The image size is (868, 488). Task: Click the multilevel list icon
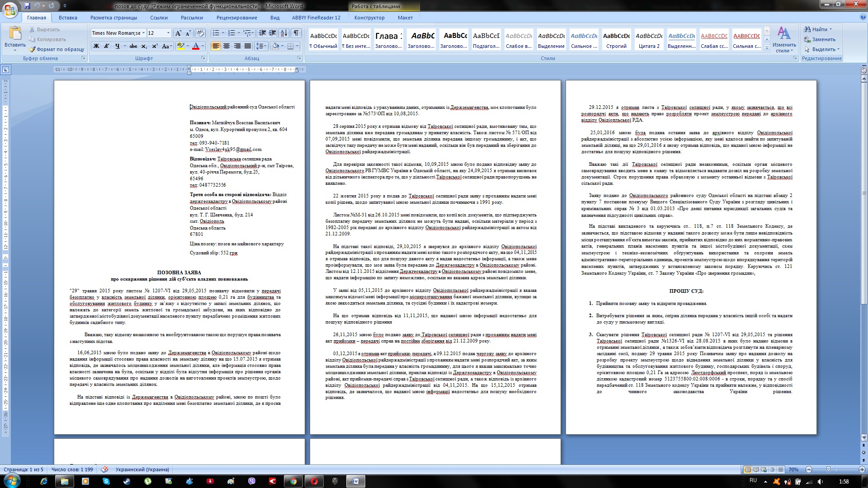[247, 33]
